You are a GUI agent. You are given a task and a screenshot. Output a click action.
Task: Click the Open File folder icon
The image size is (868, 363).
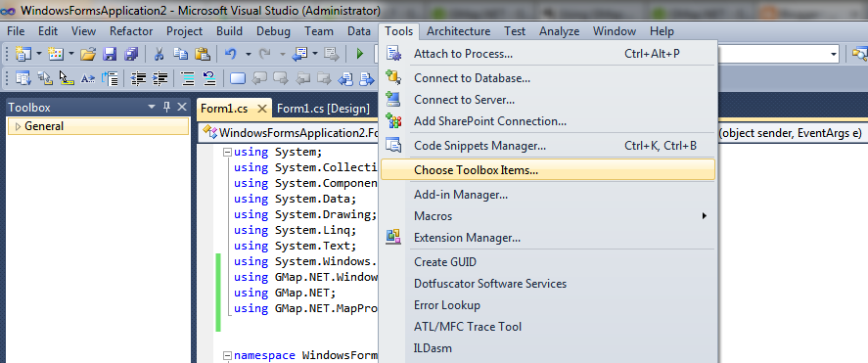pyautogui.click(x=88, y=54)
